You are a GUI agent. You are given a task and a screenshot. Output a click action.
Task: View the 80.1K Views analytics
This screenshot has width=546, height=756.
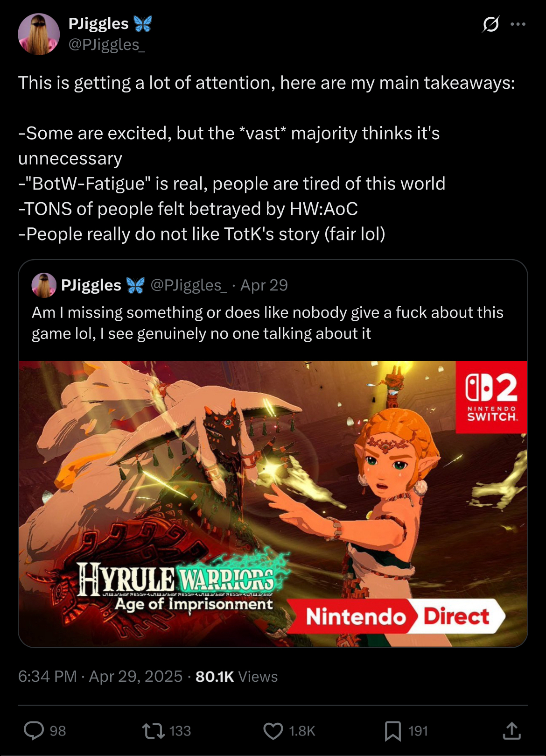click(237, 676)
